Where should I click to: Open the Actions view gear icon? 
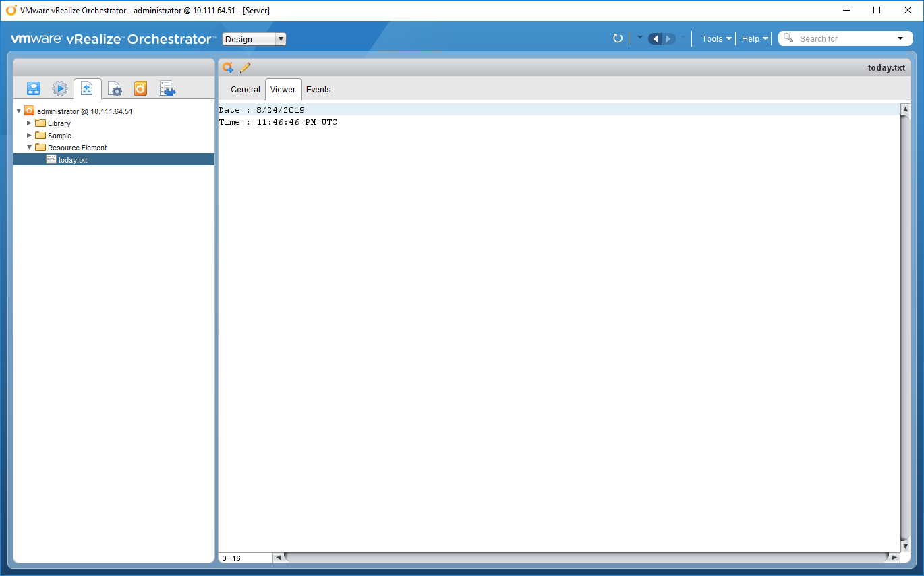pyautogui.click(x=60, y=88)
